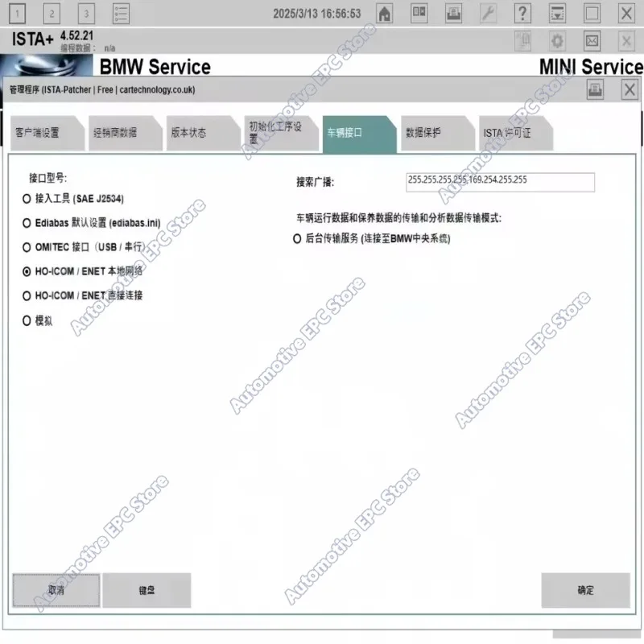Switch to the 经销商数据 tab
Image resolution: width=644 pixels, height=644 pixels.
click(x=125, y=134)
